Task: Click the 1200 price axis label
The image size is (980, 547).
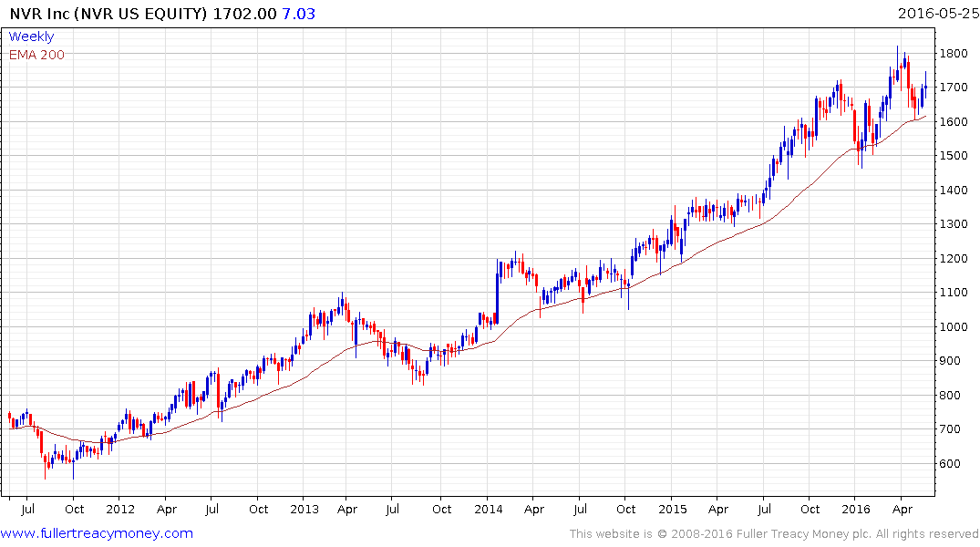Action: pos(954,258)
